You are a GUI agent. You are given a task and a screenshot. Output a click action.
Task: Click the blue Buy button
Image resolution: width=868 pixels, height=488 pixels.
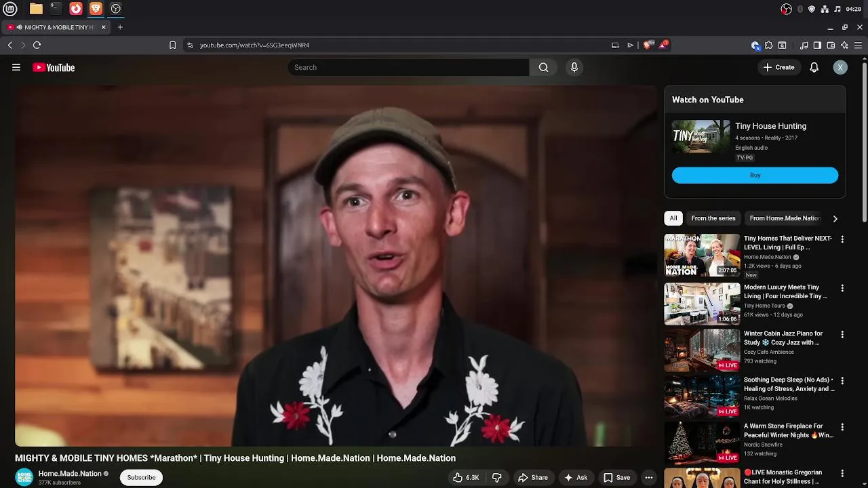point(755,176)
